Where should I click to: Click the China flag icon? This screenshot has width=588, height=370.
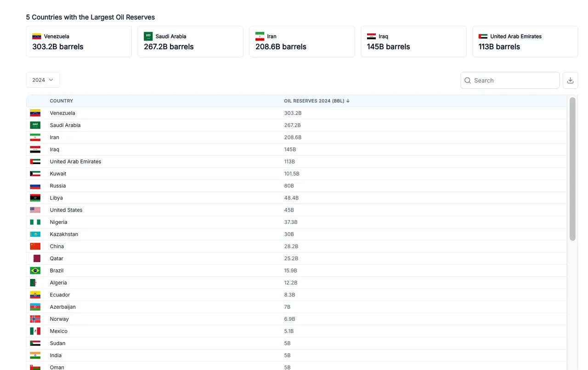point(35,246)
